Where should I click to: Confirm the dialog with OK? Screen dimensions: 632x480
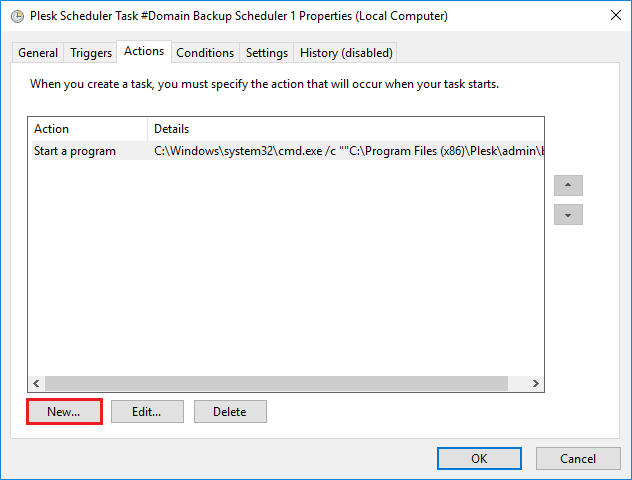coord(479,458)
